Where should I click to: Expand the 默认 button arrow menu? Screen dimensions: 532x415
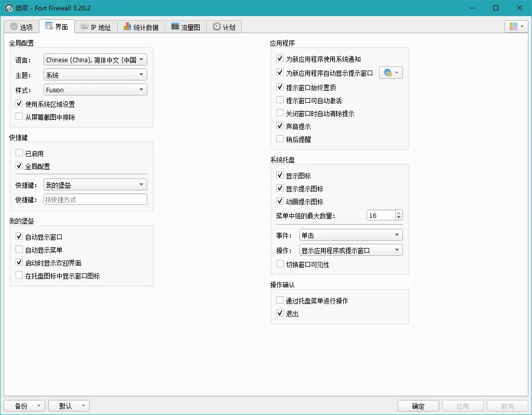pyautogui.click(x=83, y=406)
